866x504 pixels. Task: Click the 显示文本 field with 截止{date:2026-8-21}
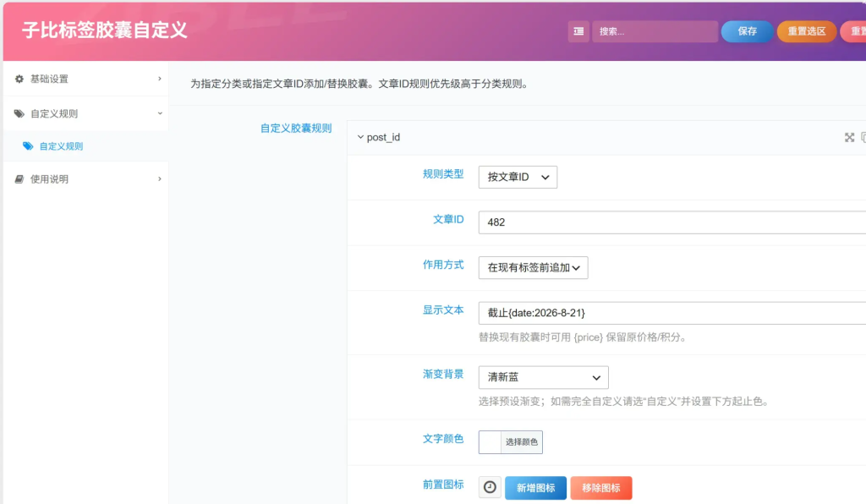(x=672, y=313)
